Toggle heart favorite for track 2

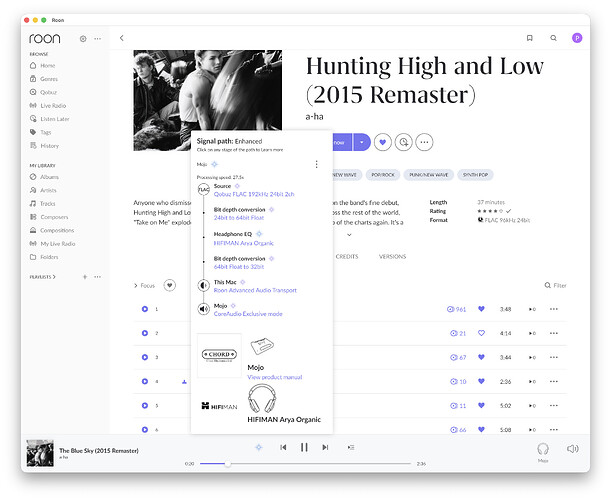pyautogui.click(x=481, y=333)
